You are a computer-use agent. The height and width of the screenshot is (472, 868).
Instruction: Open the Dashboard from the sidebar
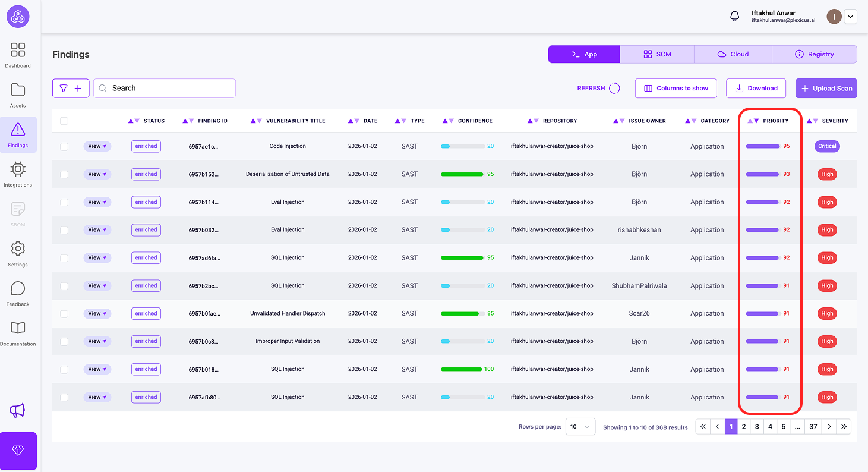pos(18,55)
